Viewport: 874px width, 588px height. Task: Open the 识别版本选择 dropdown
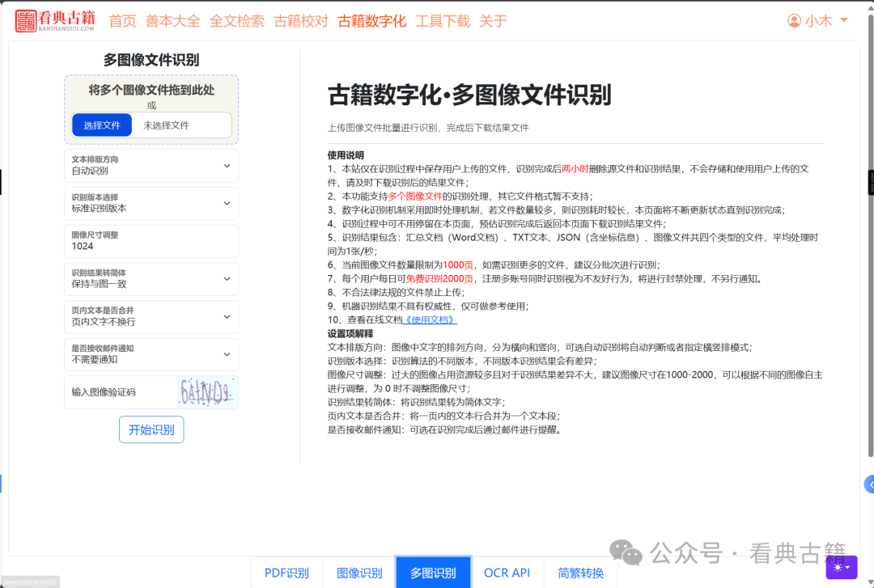click(x=151, y=203)
